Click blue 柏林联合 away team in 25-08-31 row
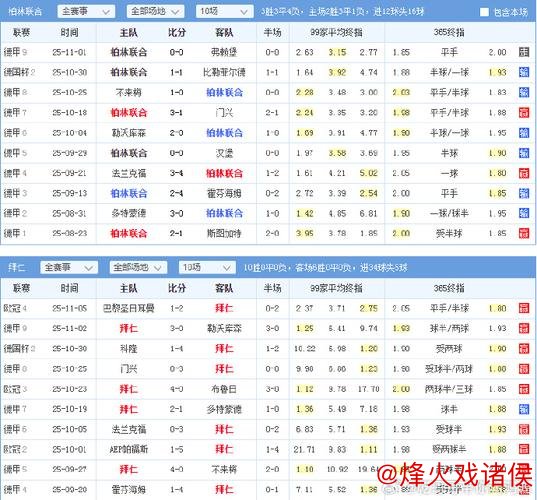537x500 pixels. [224, 213]
